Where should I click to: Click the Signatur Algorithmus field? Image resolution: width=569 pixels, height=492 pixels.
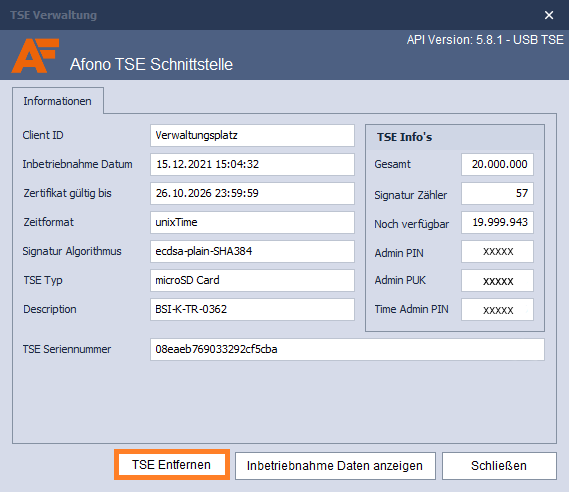252,251
